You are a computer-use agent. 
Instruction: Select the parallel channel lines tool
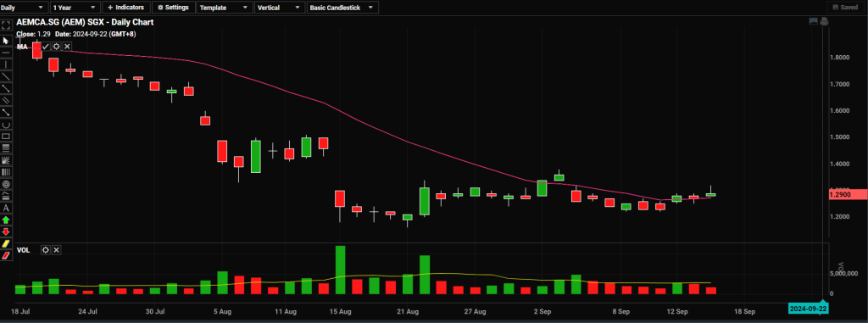point(6,100)
